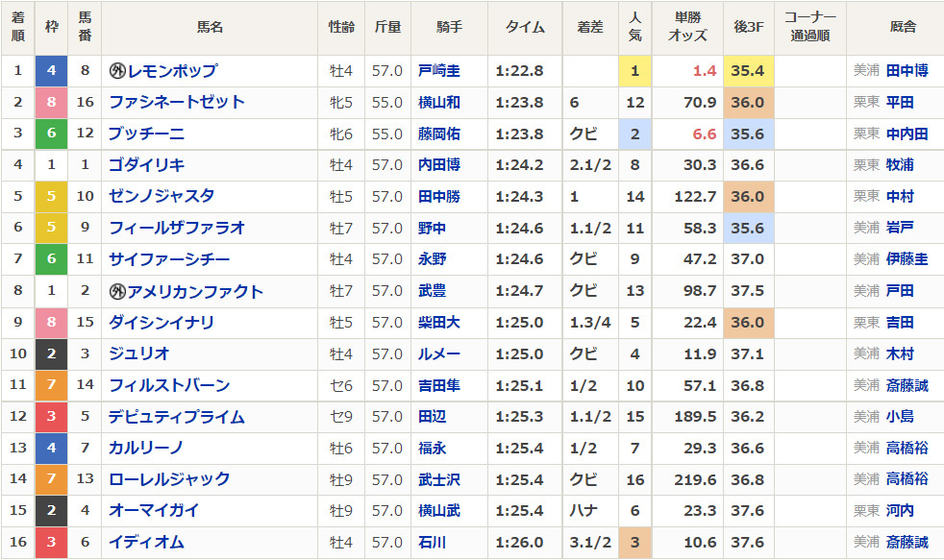
Task: Click the 後3F column header
Action: [x=747, y=27]
